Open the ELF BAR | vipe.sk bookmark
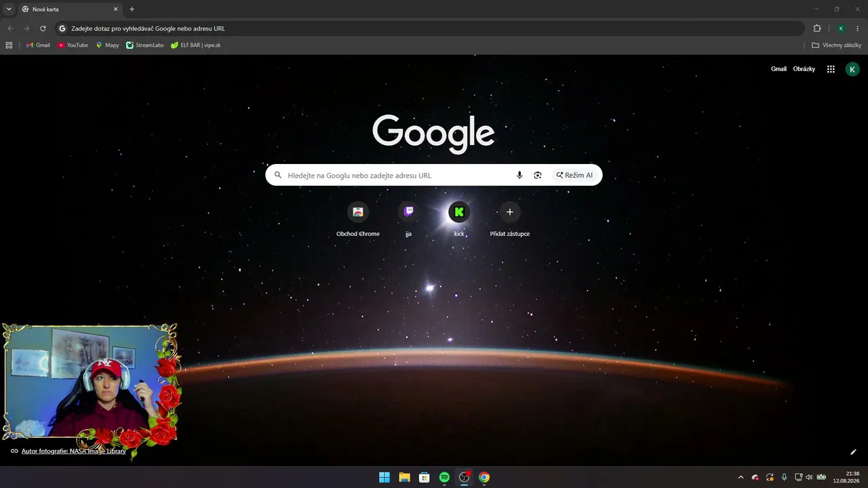 pos(195,45)
